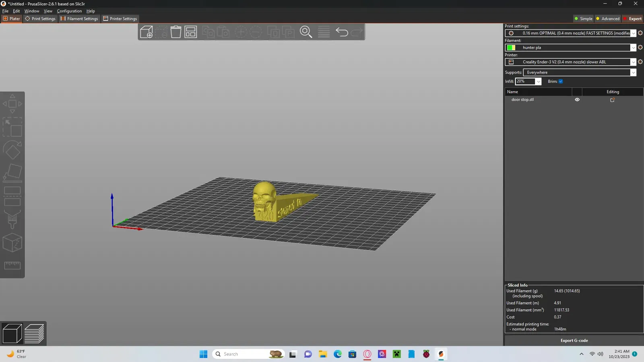Hide door stop.stl using eye icon
The height and width of the screenshot is (362, 644).
coord(577,100)
